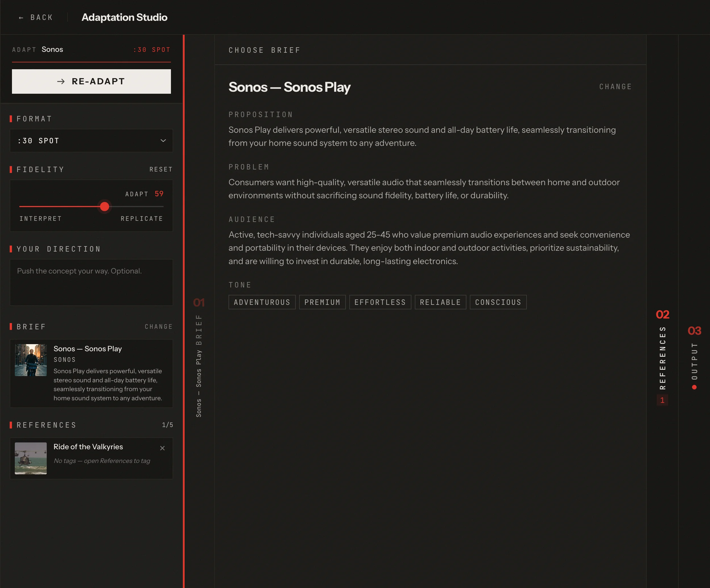The height and width of the screenshot is (588, 710).
Task: Click the Adaptation Studio title
Action: (125, 17)
